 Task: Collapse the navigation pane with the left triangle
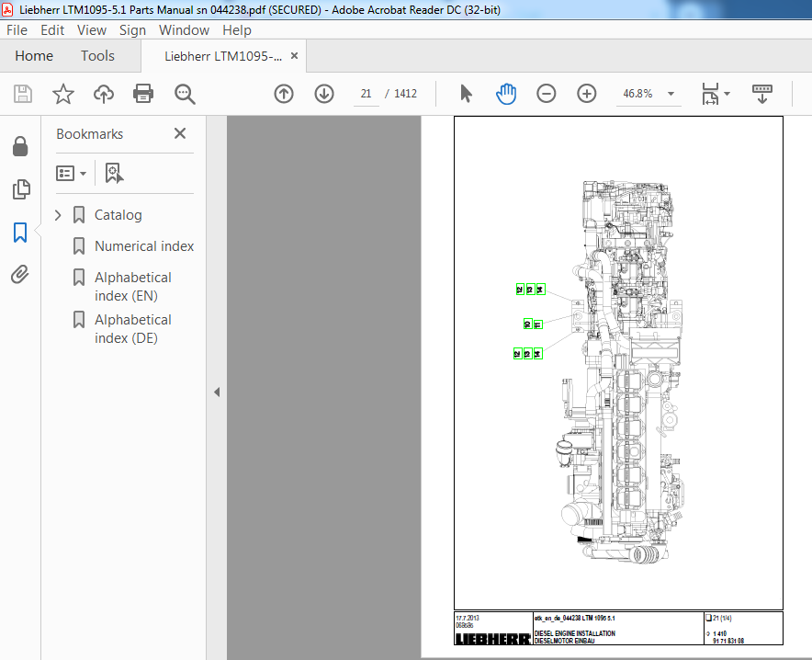[x=217, y=393]
